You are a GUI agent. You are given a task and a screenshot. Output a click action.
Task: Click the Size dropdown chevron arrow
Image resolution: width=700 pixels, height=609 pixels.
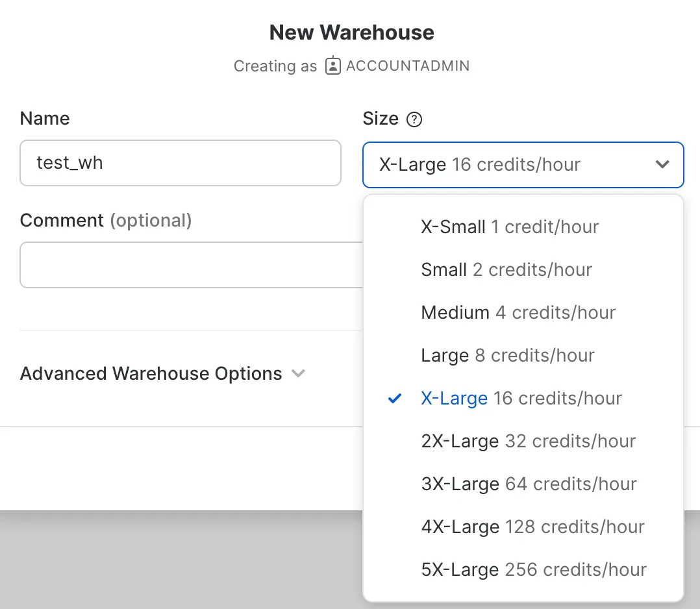coord(662,164)
